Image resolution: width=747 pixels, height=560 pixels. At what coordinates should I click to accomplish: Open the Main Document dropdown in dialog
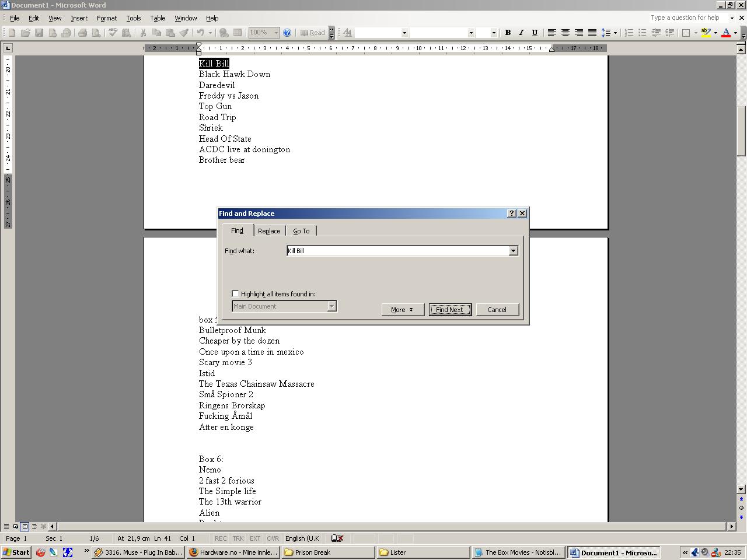331,306
